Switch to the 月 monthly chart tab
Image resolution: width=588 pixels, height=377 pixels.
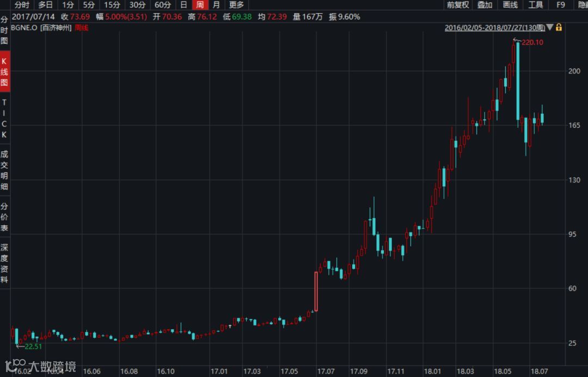(216, 5)
